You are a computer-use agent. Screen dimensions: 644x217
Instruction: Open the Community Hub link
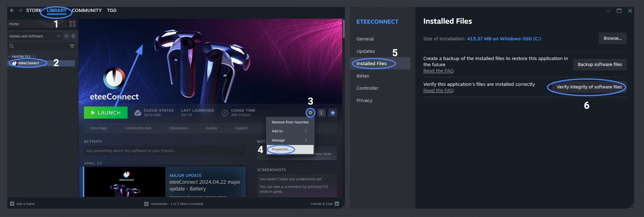tap(138, 128)
